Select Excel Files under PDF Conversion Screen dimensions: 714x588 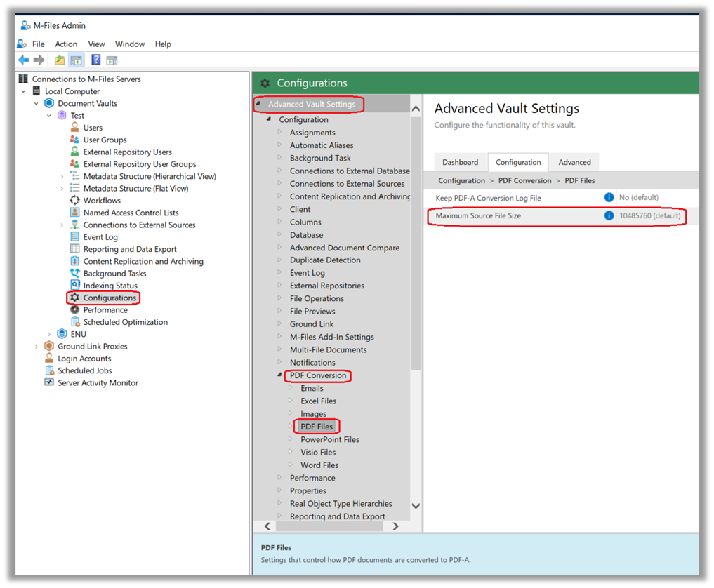(x=318, y=401)
